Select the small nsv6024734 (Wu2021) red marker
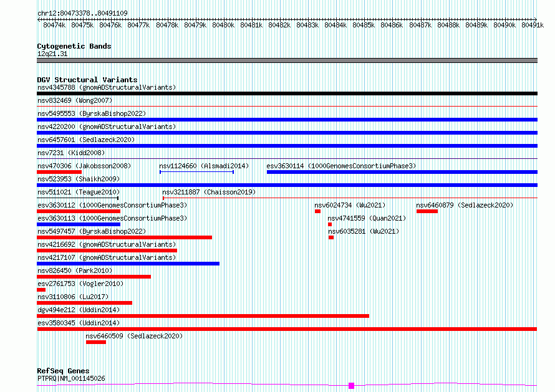Viewport: 555px width, 392px height. 317,211
